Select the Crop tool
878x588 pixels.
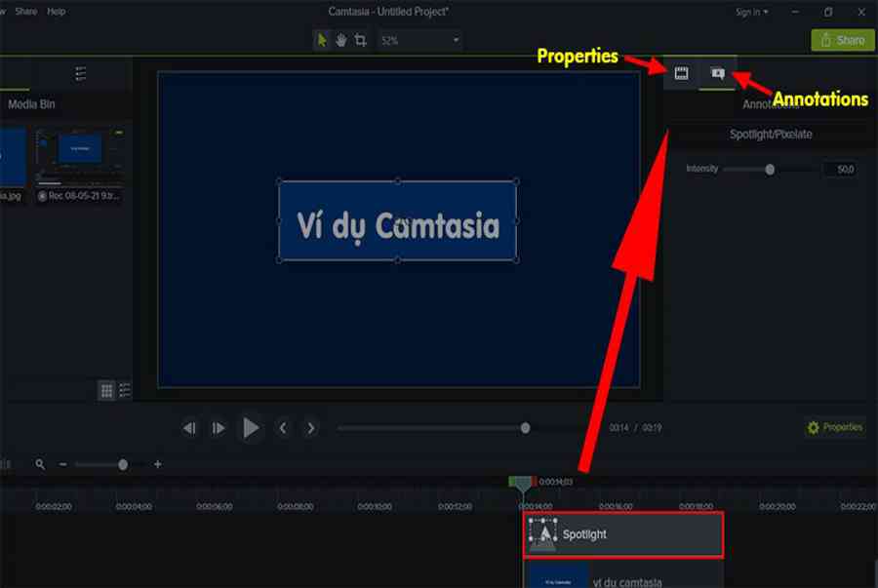[361, 40]
